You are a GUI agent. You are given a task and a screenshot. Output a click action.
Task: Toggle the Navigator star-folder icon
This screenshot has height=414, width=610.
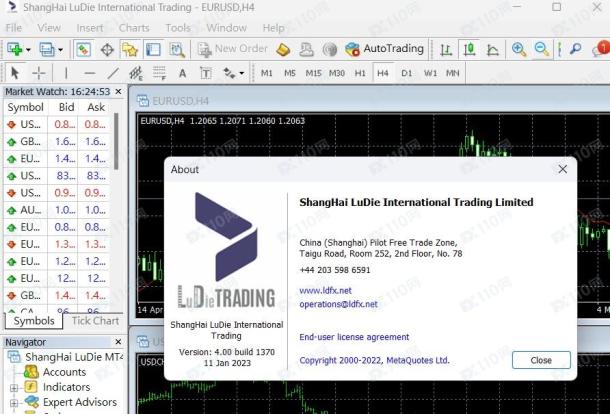pyautogui.click(x=130, y=50)
